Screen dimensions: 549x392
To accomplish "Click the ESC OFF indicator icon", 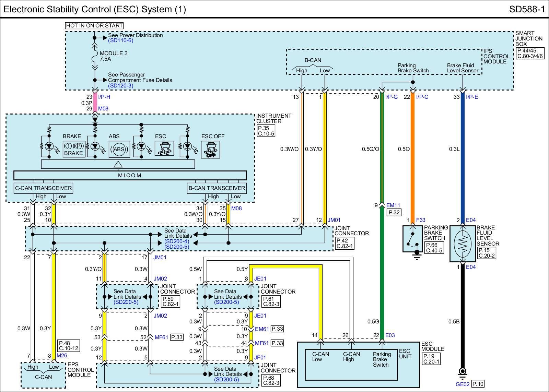I will [210, 150].
